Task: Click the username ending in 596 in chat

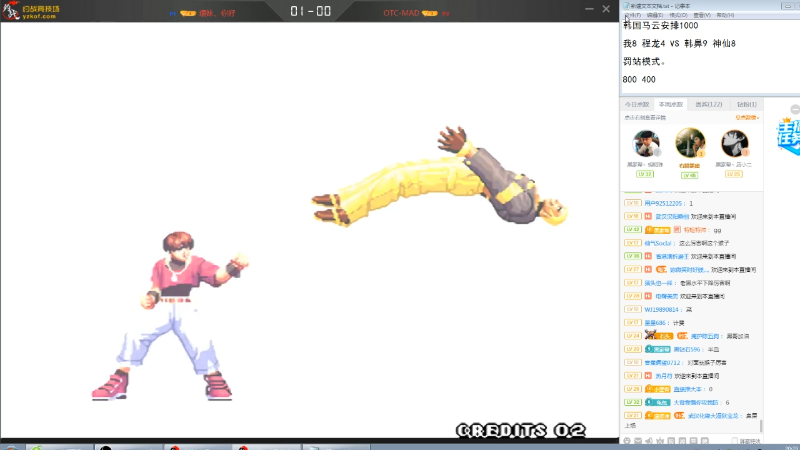Action: [689, 349]
